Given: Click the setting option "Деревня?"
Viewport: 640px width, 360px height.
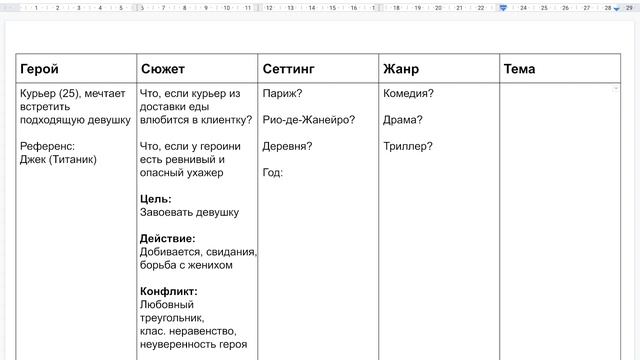Looking at the screenshot, I should (x=287, y=146).
